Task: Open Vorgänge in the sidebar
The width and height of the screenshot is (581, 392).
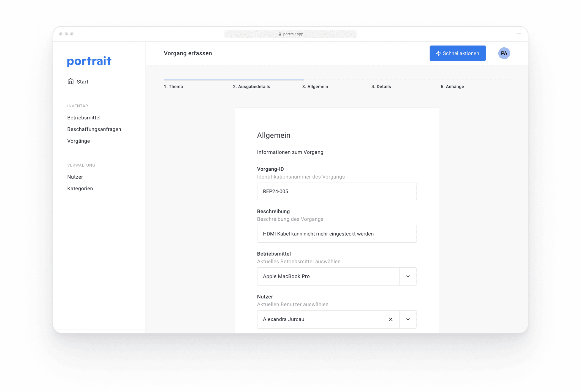Action: pos(78,141)
